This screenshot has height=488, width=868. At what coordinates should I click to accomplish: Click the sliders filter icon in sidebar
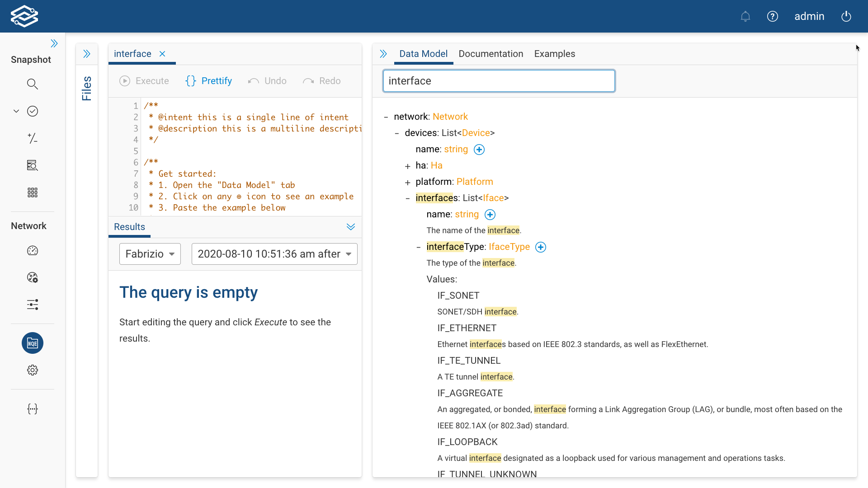pos(33,305)
